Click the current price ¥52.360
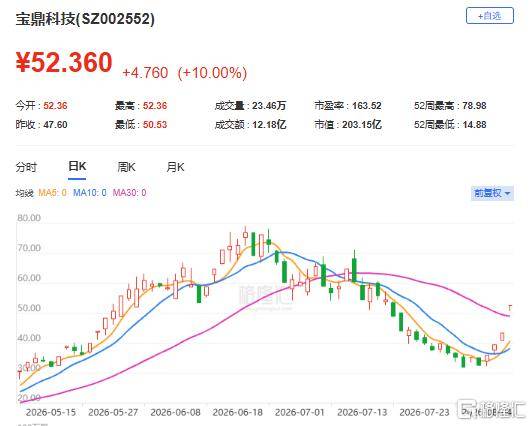 tap(64, 62)
